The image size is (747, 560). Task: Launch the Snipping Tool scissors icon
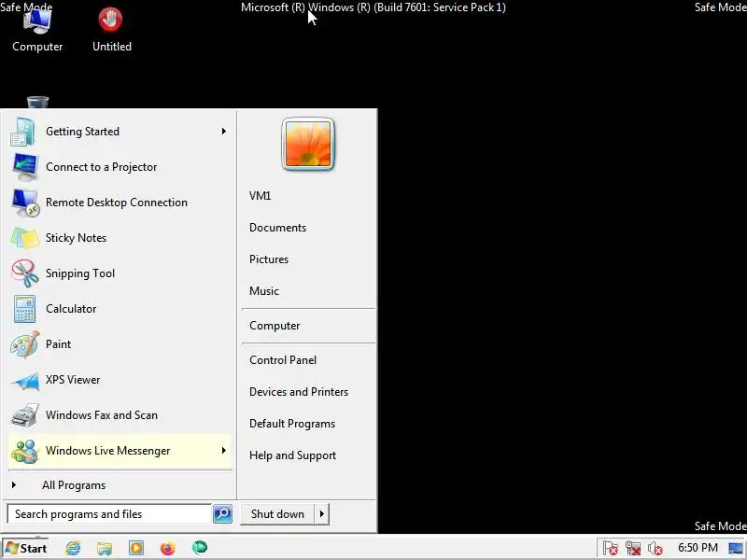(25, 273)
